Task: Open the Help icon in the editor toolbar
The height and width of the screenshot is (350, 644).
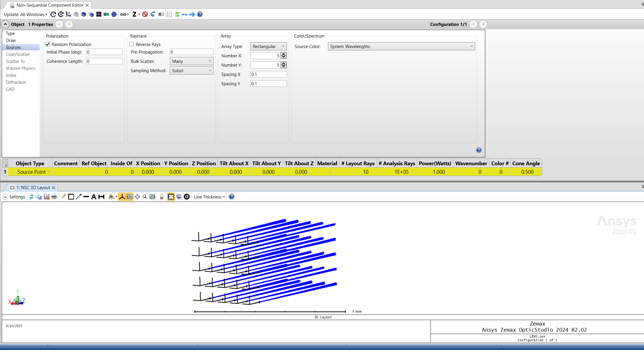Action: click(200, 14)
